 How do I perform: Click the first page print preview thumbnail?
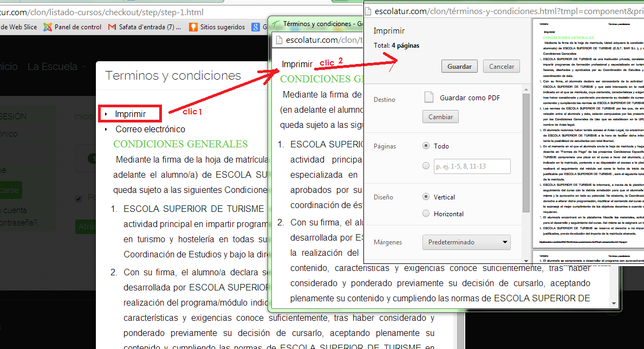point(588,133)
